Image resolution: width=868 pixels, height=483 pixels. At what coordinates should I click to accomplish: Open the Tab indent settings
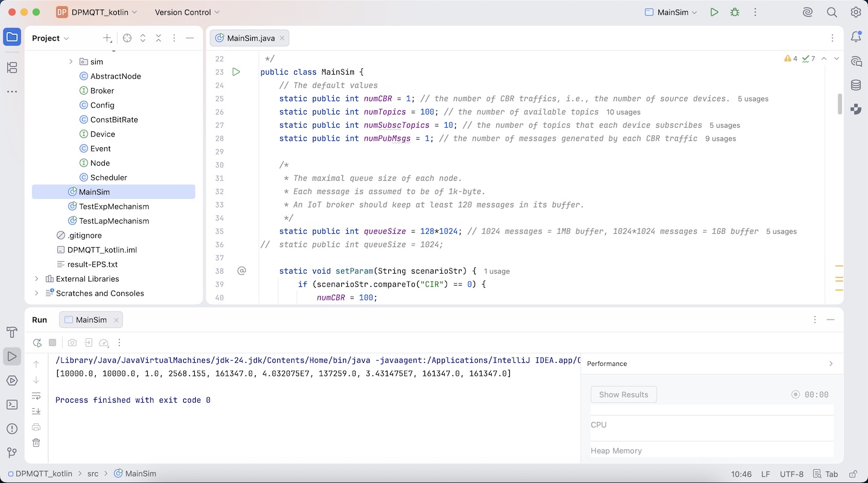coord(825,474)
